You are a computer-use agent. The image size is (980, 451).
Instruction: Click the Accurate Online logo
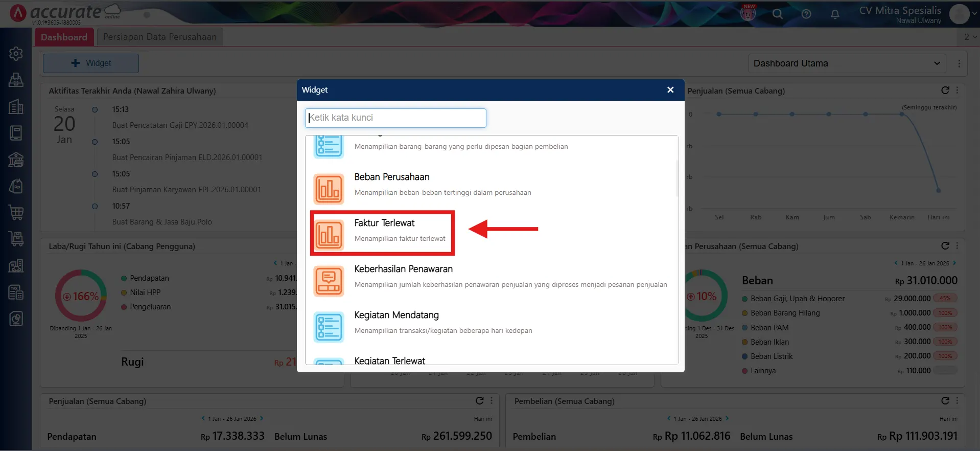(65, 13)
